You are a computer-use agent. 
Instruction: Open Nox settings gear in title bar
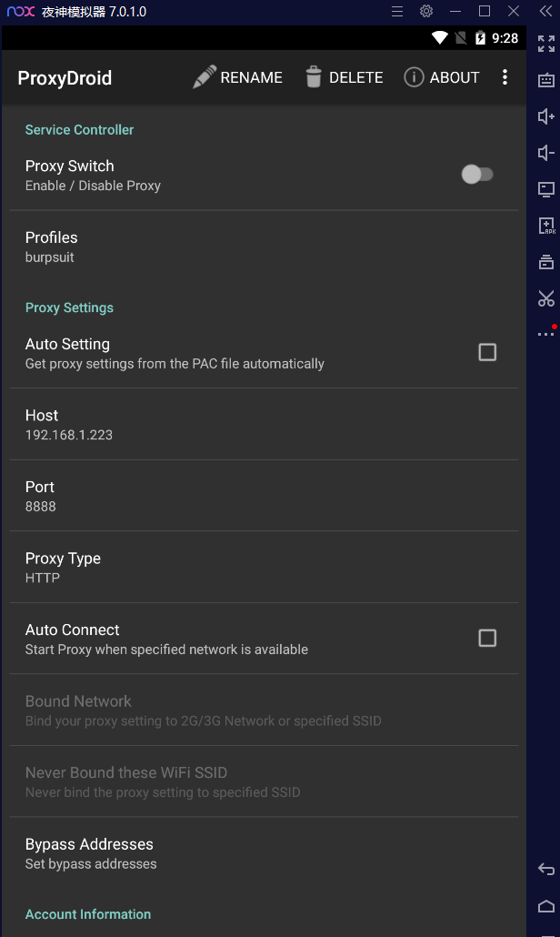pos(426,11)
